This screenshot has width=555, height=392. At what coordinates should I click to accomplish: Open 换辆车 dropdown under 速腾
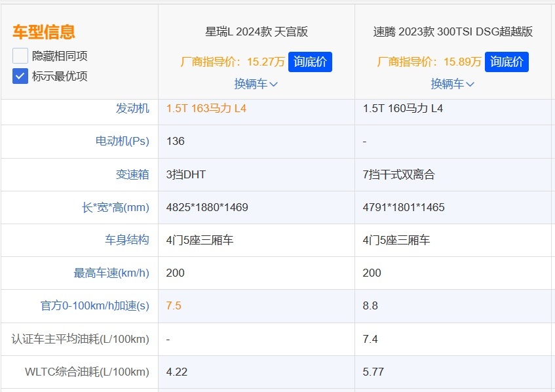[x=452, y=84]
